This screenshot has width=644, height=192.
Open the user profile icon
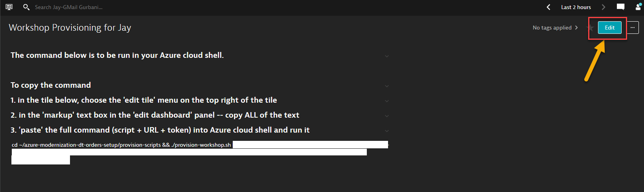[x=638, y=7]
